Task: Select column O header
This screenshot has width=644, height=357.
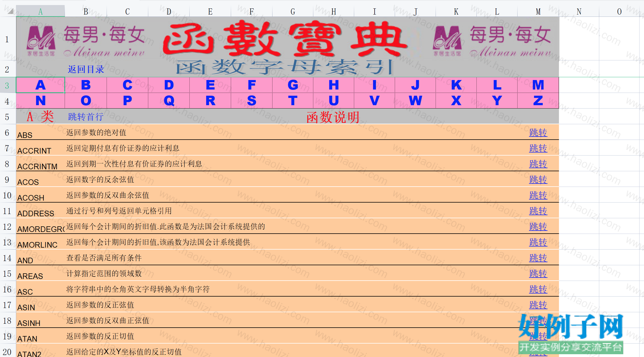Action: click(x=619, y=11)
